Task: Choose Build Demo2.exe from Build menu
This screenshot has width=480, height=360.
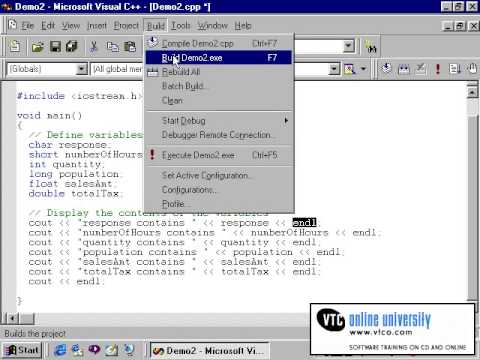Action: pos(219,58)
